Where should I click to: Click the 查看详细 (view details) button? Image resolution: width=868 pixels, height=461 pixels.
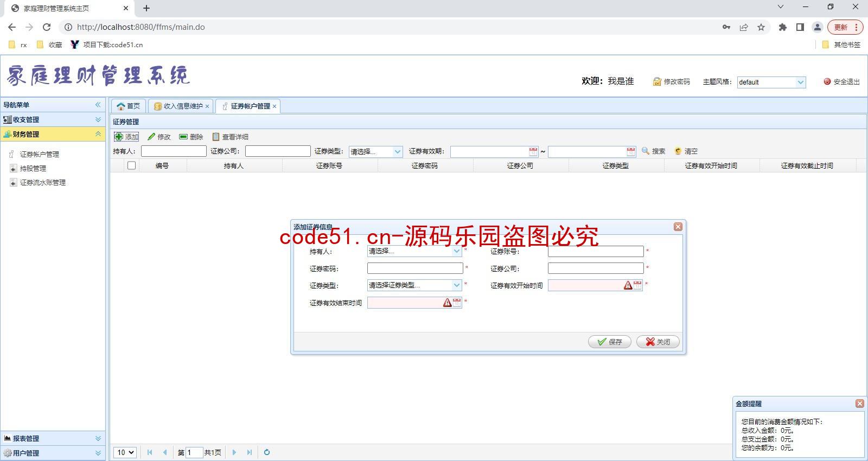pos(230,137)
